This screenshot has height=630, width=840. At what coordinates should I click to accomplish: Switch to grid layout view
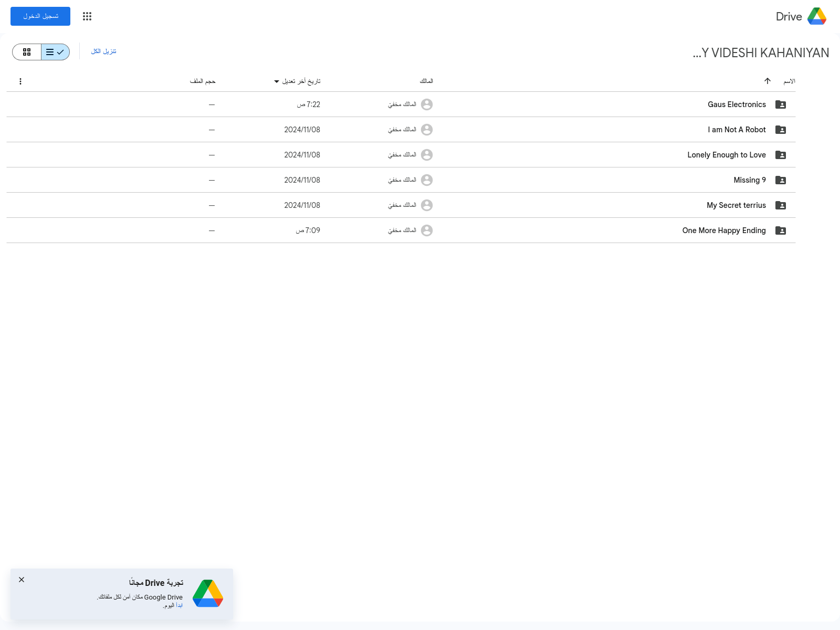(x=27, y=52)
